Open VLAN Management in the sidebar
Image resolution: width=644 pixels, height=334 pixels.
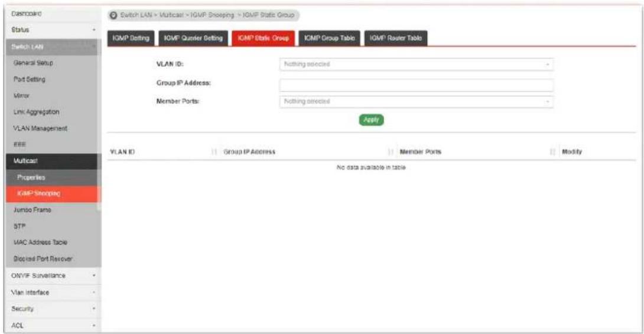click(53, 128)
